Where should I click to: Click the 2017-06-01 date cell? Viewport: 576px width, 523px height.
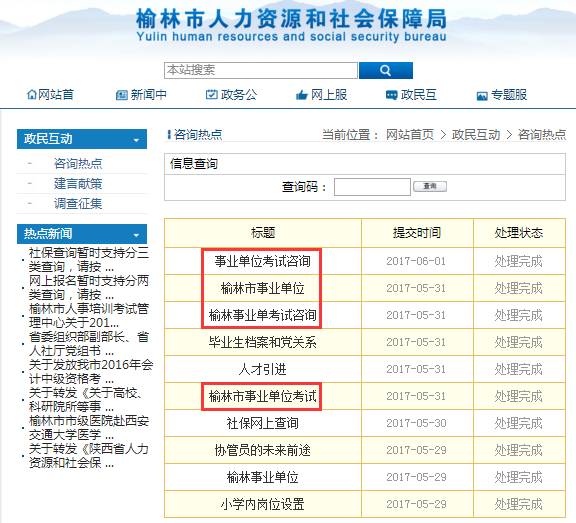(416, 262)
